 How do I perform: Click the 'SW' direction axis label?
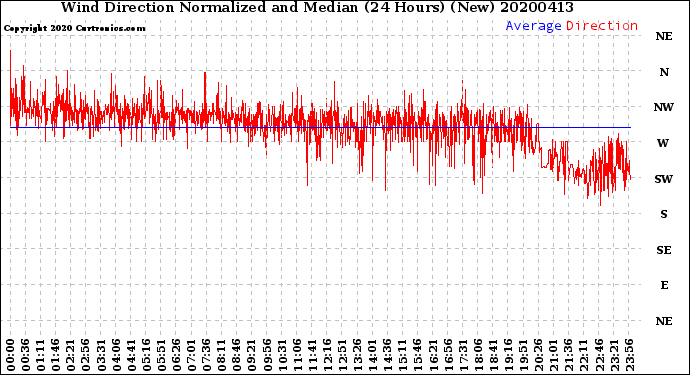[x=664, y=179]
